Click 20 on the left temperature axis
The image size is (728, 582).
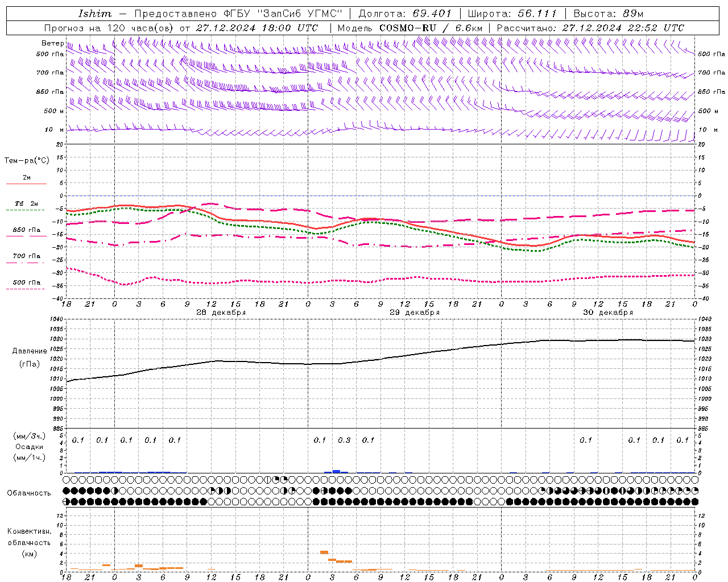tap(59, 144)
